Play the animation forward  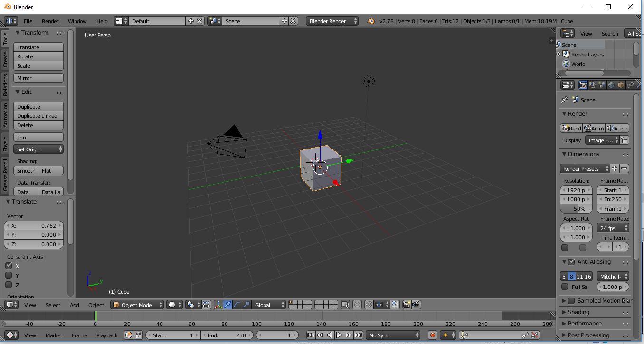339,335
